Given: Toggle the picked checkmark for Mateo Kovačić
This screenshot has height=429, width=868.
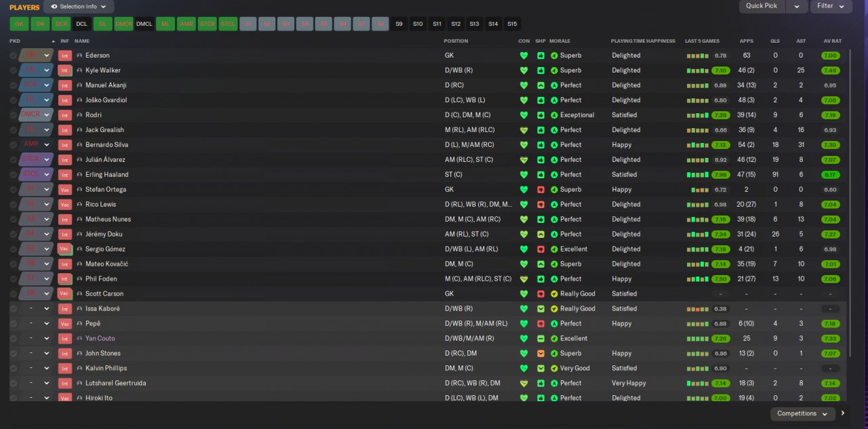Looking at the screenshot, I should tap(13, 264).
